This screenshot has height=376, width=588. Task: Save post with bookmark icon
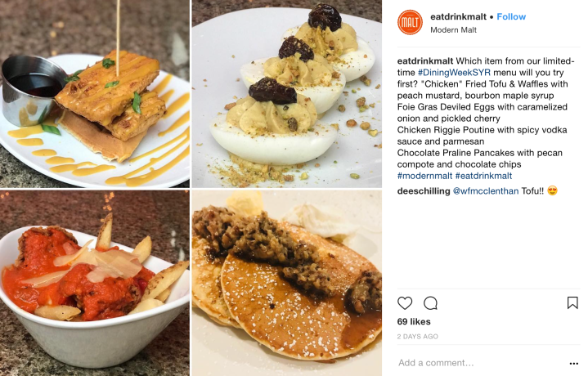tap(572, 303)
